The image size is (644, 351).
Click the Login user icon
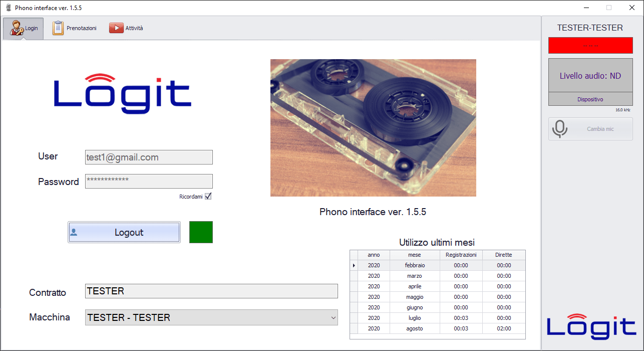click(x=17, y=28)
